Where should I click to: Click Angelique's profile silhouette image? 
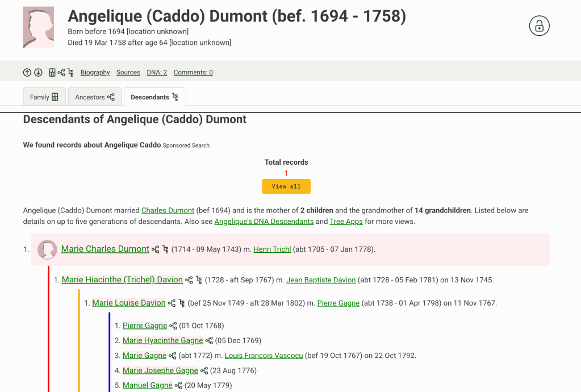38,27
